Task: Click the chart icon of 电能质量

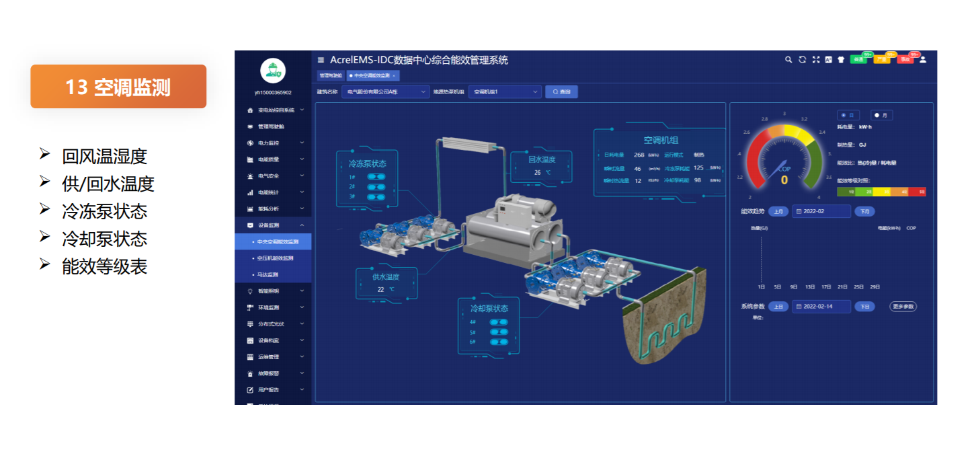Action: click(x=250, y=159)
